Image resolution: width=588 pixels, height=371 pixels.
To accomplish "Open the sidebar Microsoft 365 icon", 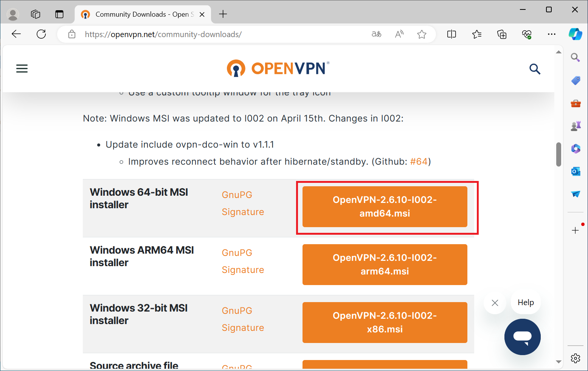I will pyautogui.click(x=576, y=149).
